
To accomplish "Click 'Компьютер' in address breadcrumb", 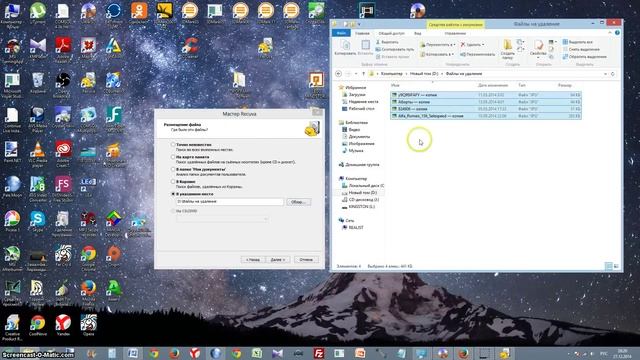I will click(391, 74).
